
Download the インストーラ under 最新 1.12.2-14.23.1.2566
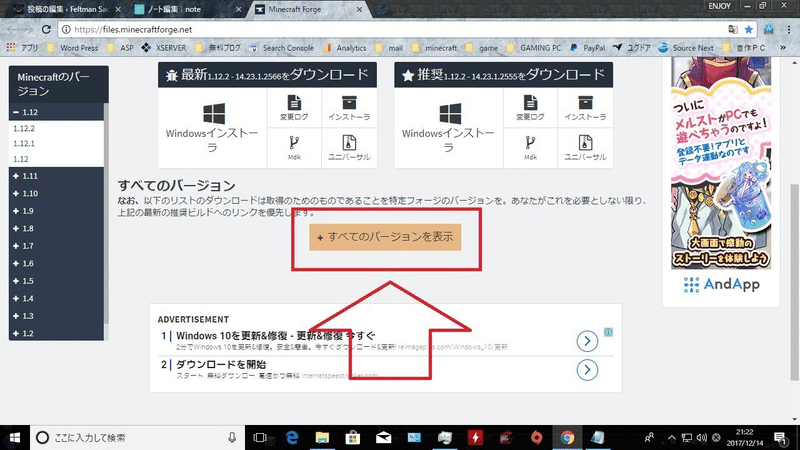(x=349, y=108)
